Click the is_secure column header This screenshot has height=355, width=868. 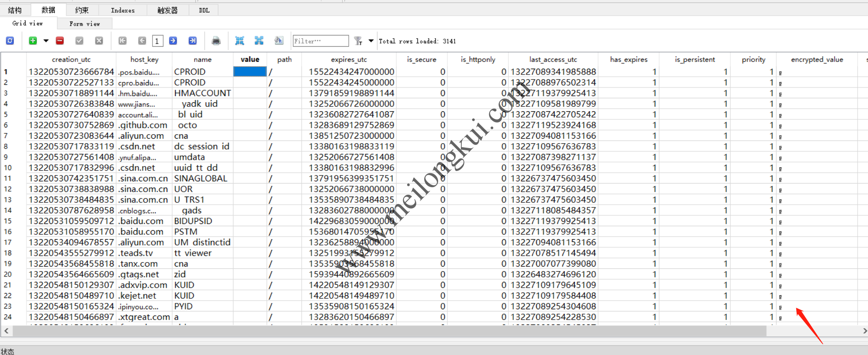(x=421, y=59)
